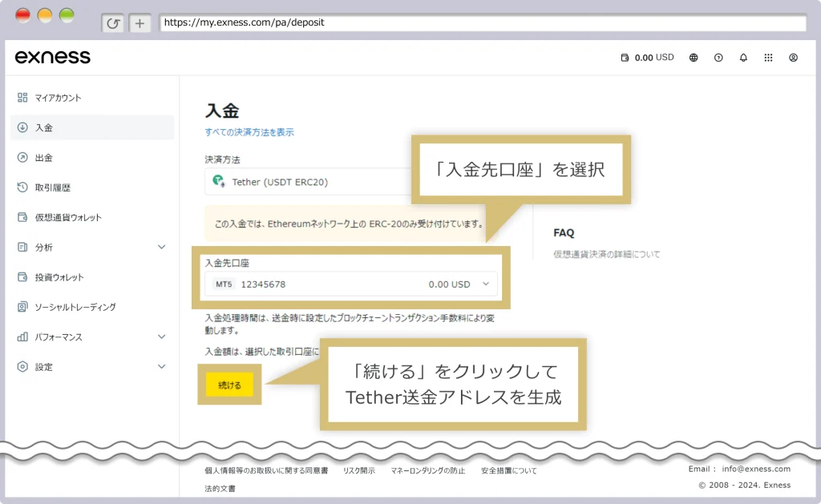
Task: Expand the 分析 submenu chevron
Action: pyautogui.click(x=162, y=247)
